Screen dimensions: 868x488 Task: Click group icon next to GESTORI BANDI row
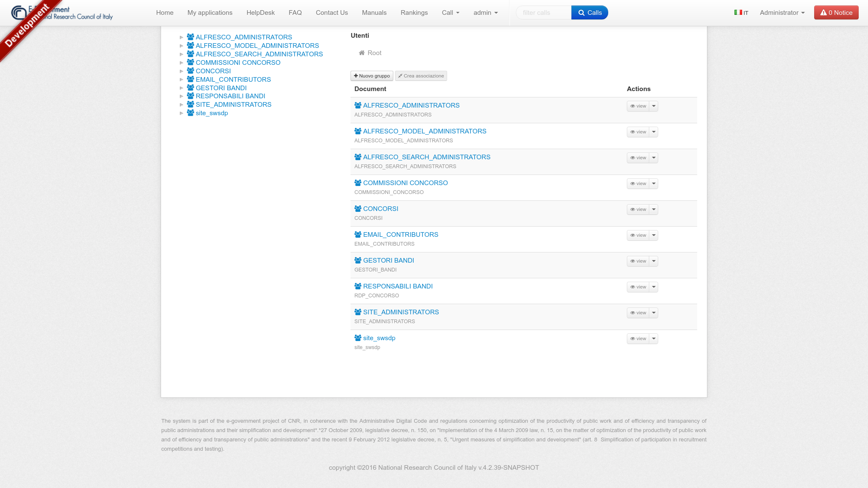point(358,261)
